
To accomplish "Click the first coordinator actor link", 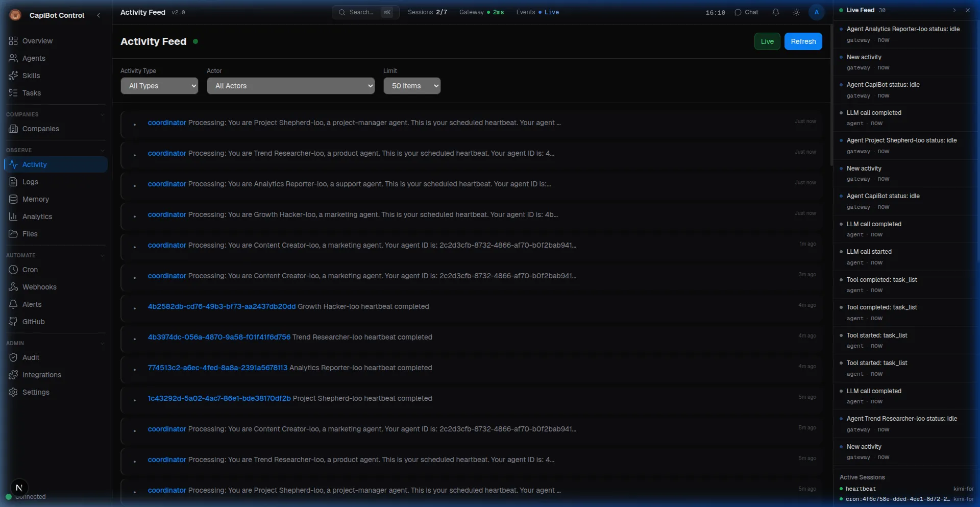I will click(x=167, y=123).
